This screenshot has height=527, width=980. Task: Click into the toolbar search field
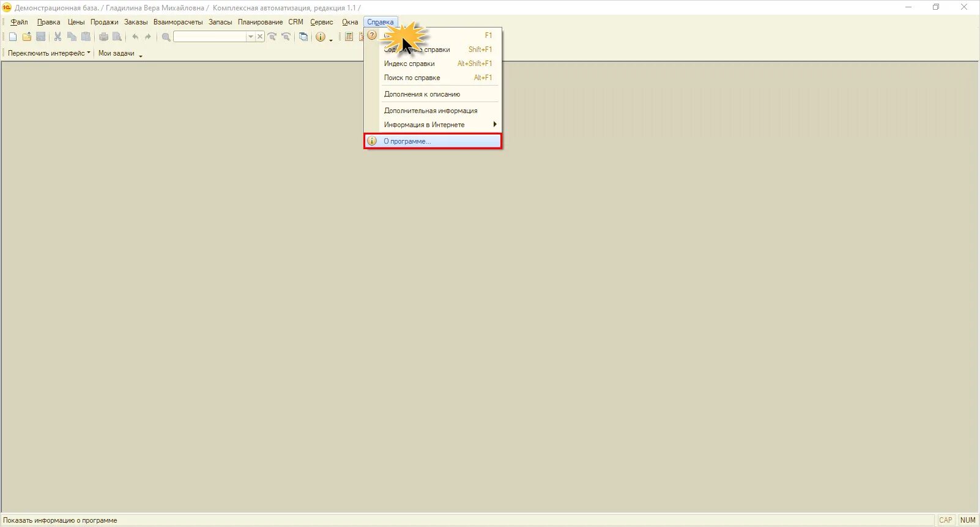[210, 37]
